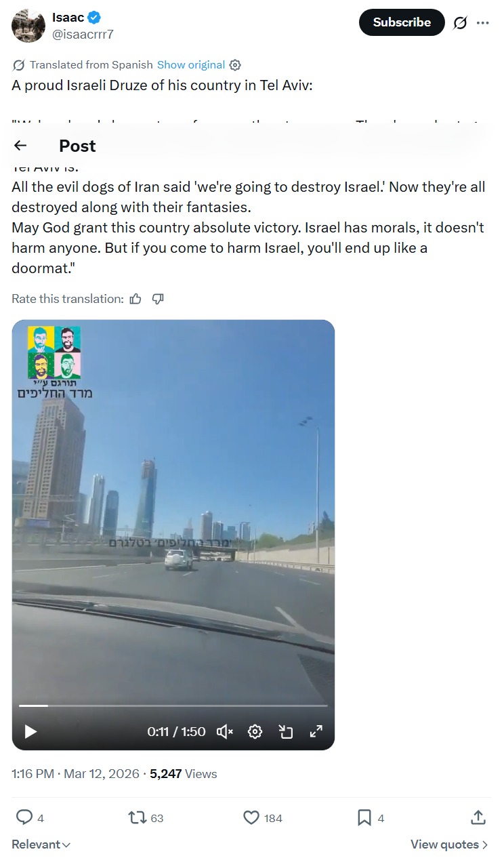Share the post via share icon

478,817
